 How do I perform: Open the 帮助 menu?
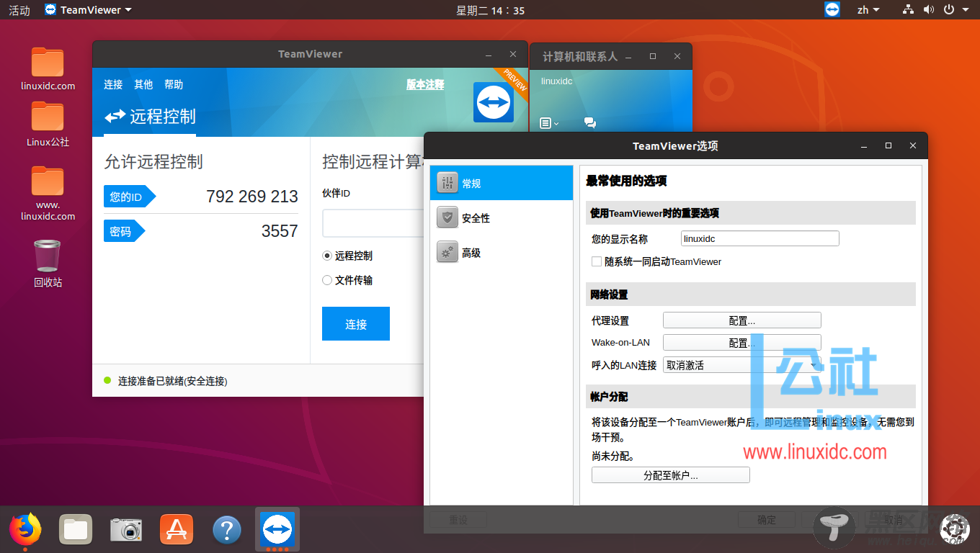click(174, 84)
